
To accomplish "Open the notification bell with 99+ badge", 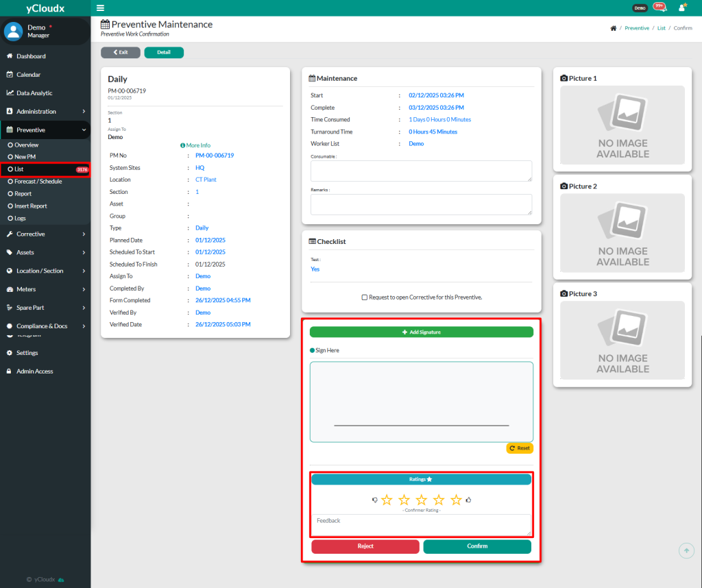I will pyautogui.click(x=659, y=8).
